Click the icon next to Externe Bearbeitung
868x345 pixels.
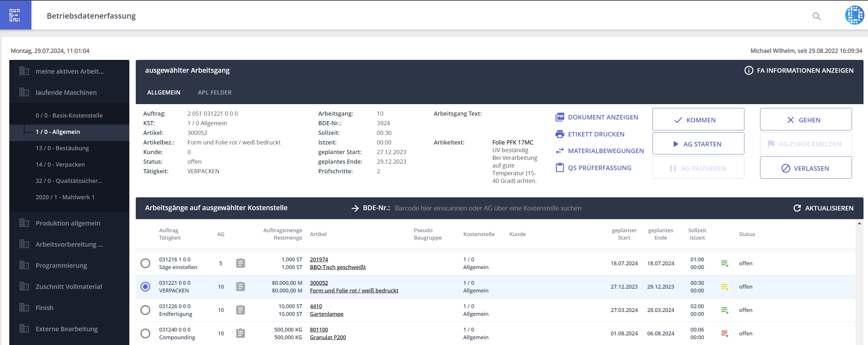click(x=24, y=328)
